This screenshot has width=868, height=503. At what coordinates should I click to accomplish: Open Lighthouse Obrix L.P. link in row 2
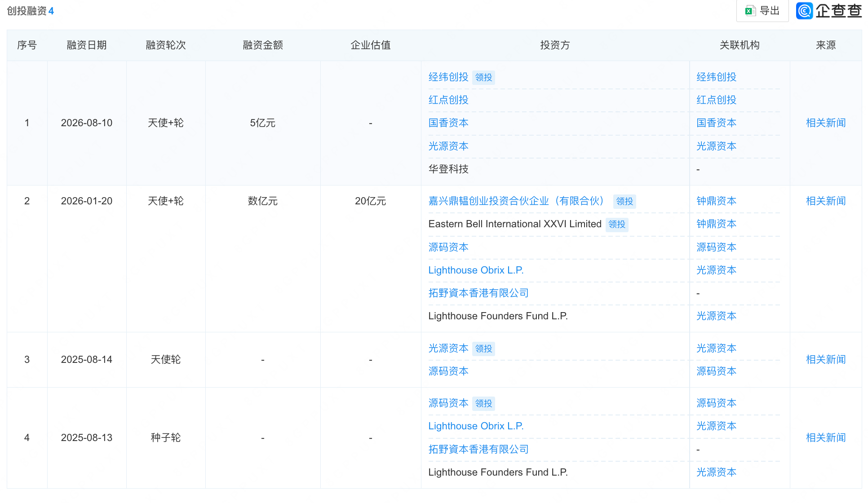tap(476, 270)
